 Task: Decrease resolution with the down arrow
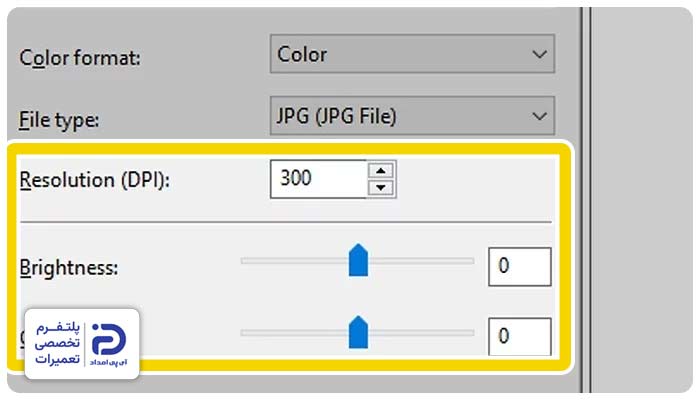point(381,188)
